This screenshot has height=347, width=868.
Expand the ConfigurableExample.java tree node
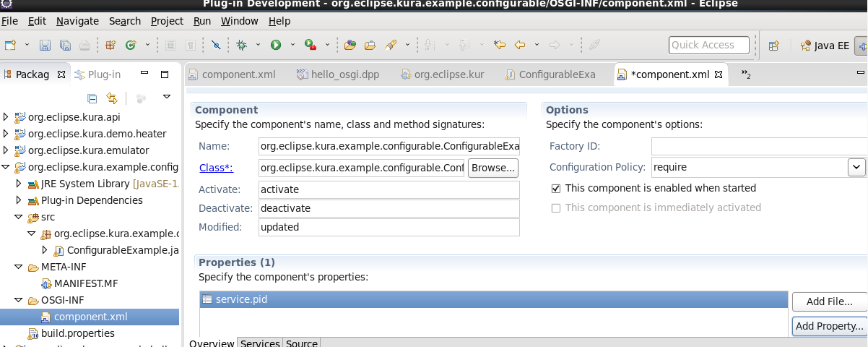point(45,250)
